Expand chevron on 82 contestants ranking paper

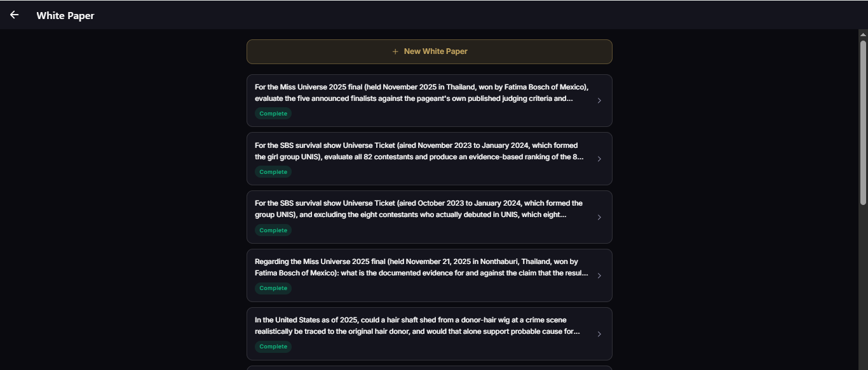coord(599,159)
